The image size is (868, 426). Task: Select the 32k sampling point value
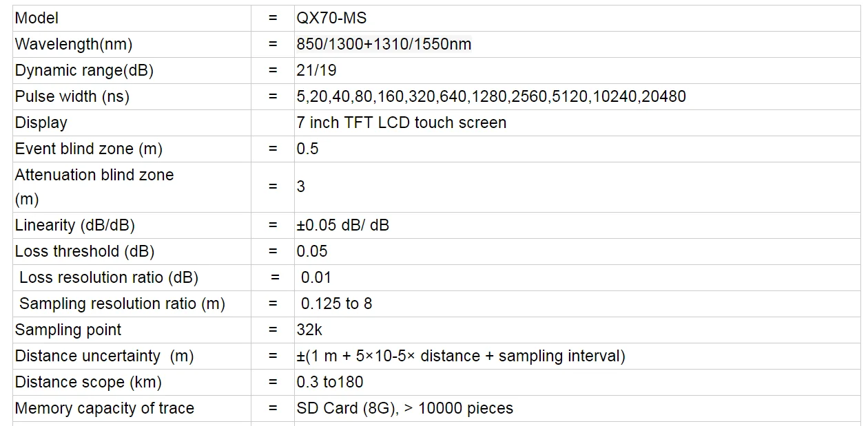[x=309, y=330]
